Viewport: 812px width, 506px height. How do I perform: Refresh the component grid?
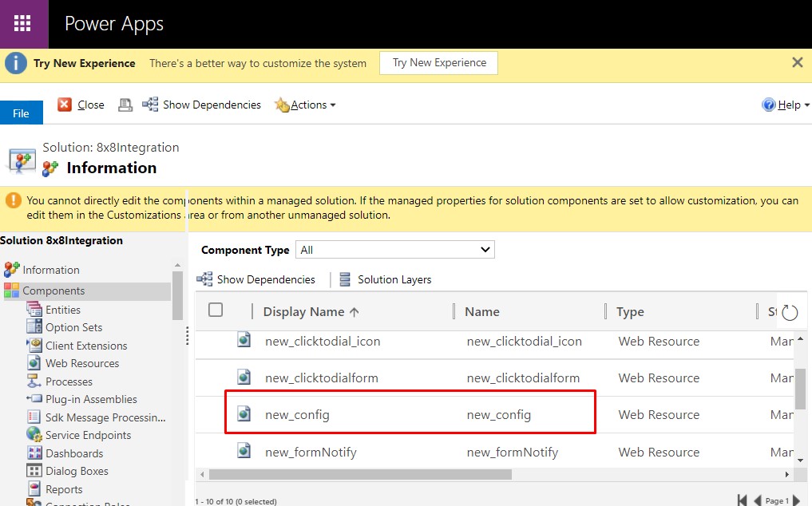click(789, 312)
